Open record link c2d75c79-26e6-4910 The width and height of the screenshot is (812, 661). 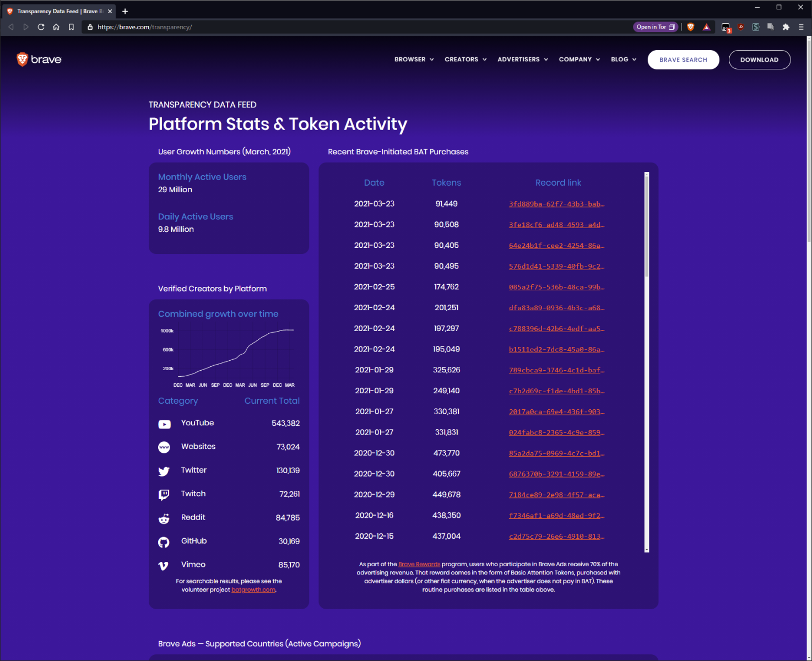coord(556,537)
